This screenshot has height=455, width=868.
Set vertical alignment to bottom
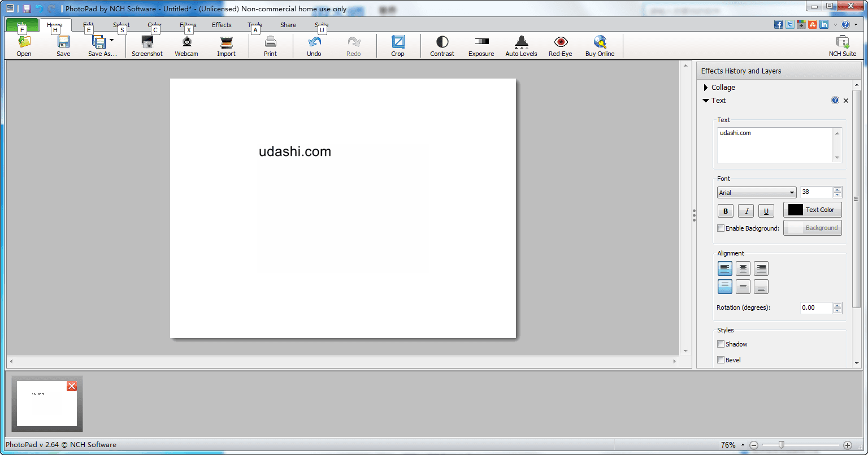(761, 287)
